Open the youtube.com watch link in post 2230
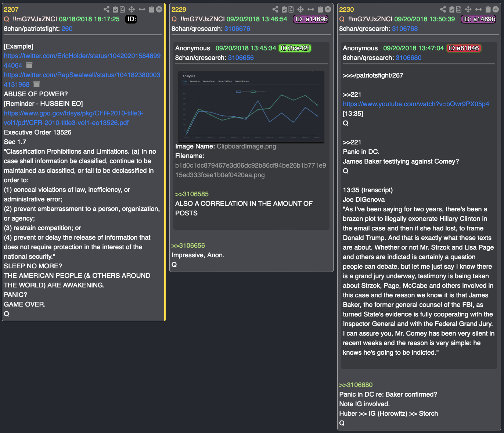The width and height of the screenshot is (504, 433). click(x=416, y=104)
